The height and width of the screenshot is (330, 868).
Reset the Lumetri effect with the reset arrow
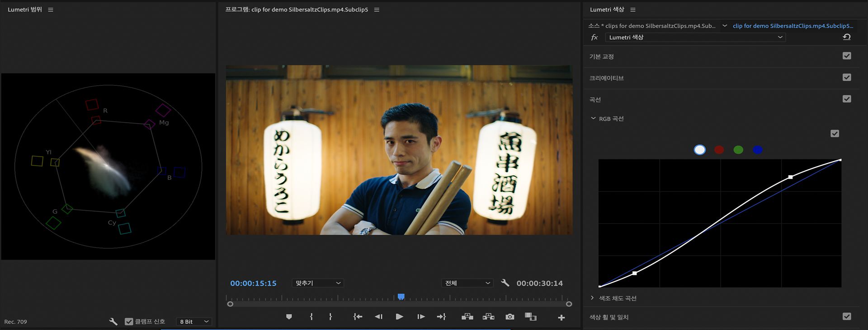click(846, 37)
